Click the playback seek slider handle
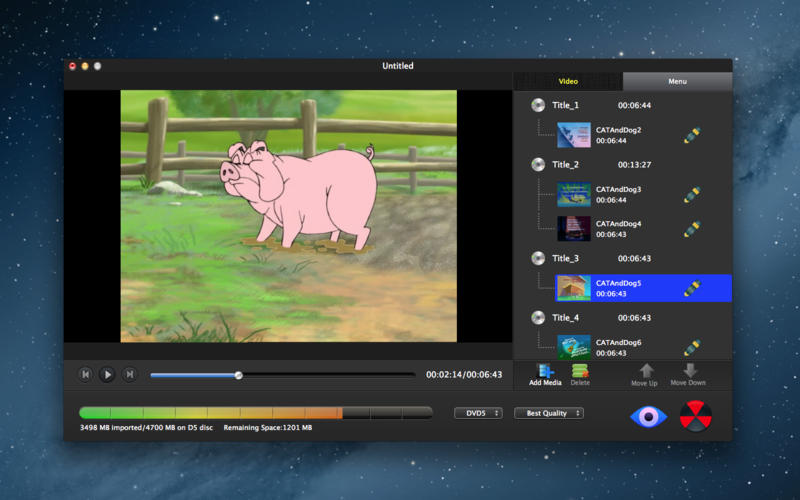Viewport: 800px width, 500px height. coord(238,376)
